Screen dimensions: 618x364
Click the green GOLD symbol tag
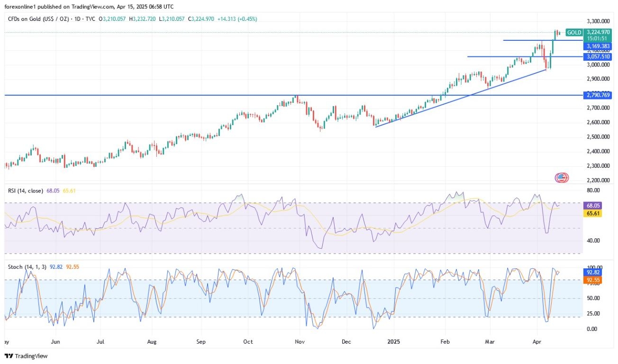point(574,32)
